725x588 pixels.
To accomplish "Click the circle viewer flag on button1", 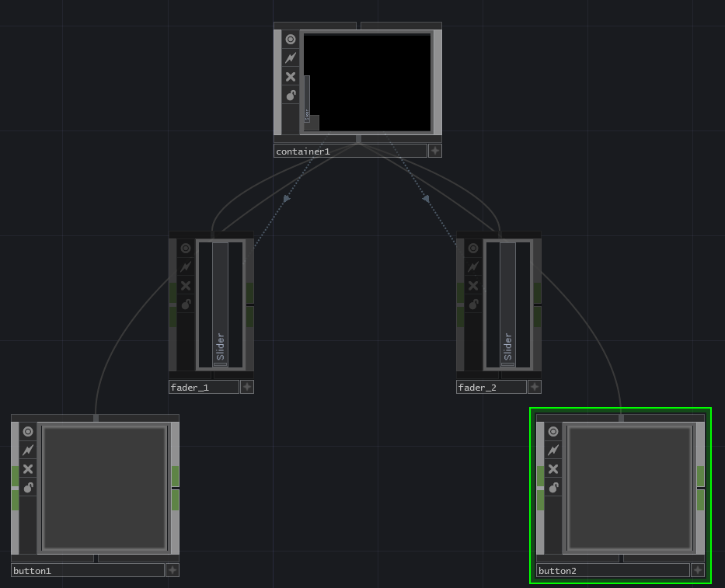I will click(x=28, y=432).
